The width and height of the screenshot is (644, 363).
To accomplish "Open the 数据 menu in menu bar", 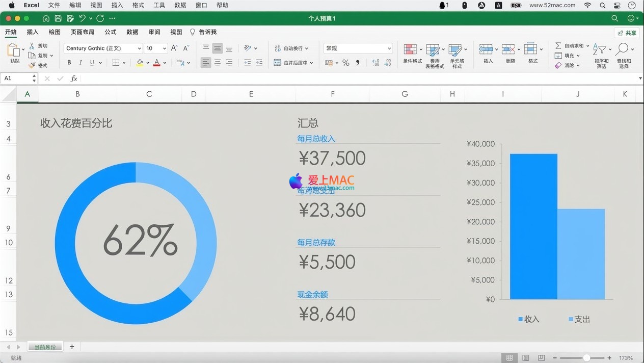I will 180,5.
